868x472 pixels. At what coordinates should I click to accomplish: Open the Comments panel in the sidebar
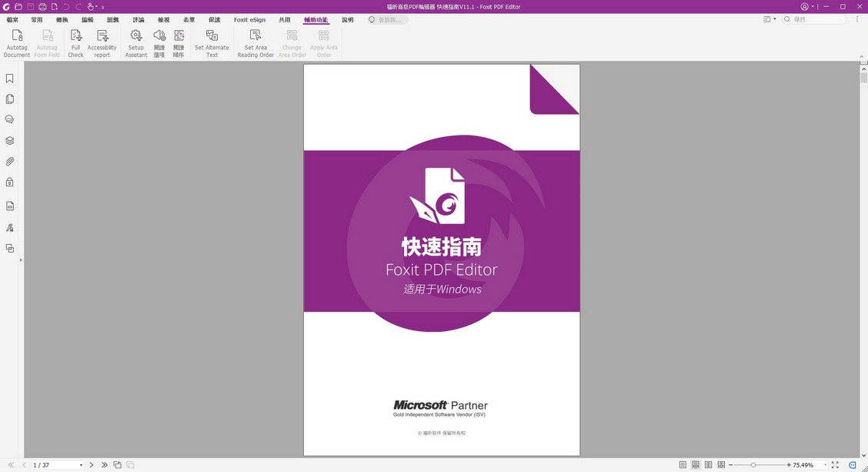[9, 119]
